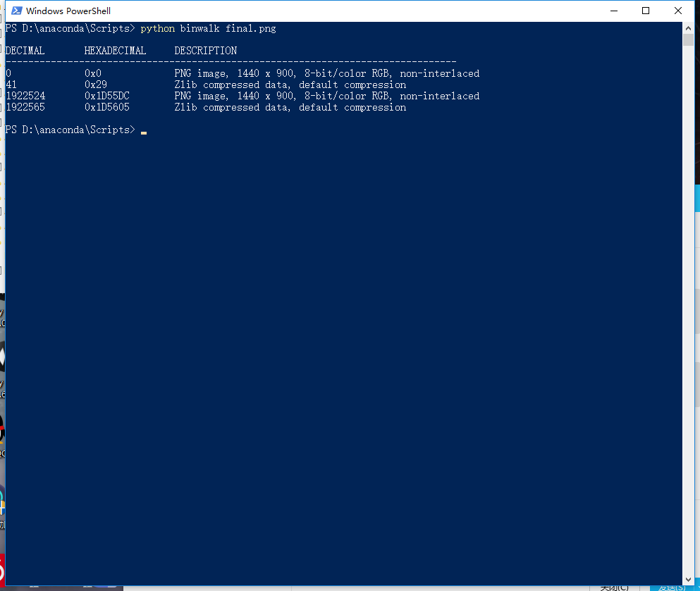Click the maximize button of the PowerShell window
700x591 pixels.
[x=644, y=11]
